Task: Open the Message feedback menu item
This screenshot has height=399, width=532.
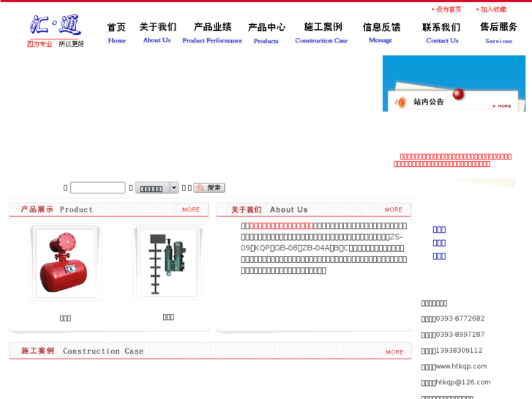Action: click(x=381, y=33)
